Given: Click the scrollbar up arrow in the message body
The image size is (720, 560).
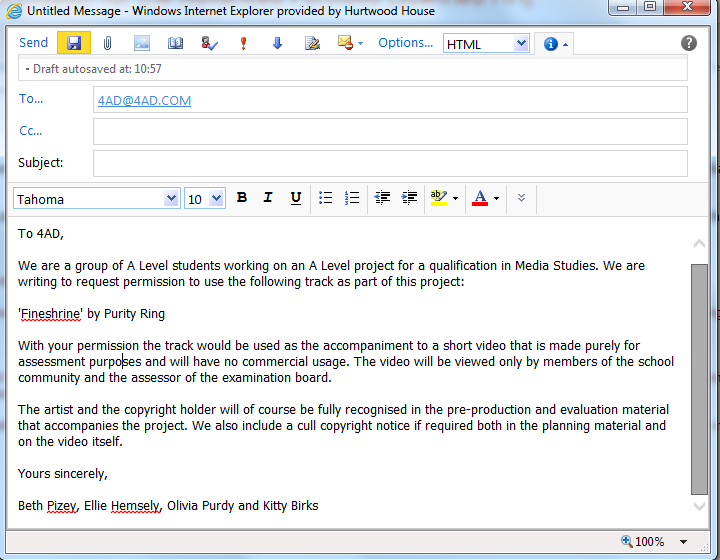Looking at the screenshot, I should pos(699,244).
